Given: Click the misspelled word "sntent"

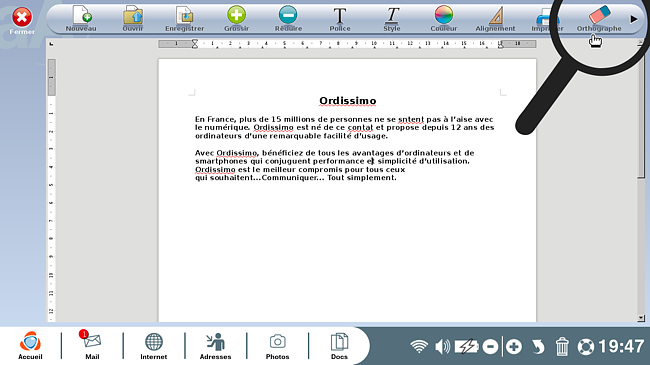Looking at the screenshot, I should click(x=411, y=119).
